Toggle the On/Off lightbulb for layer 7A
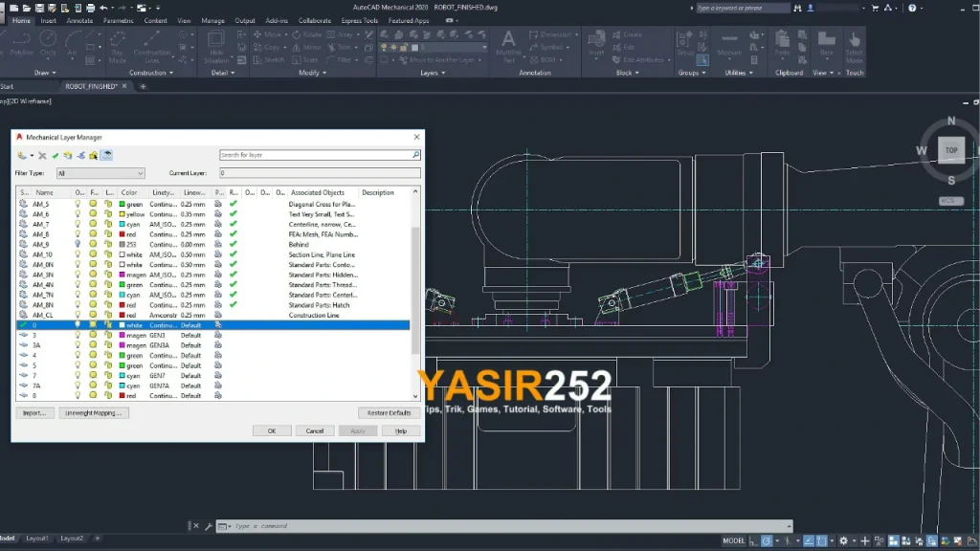 [78, 386]
